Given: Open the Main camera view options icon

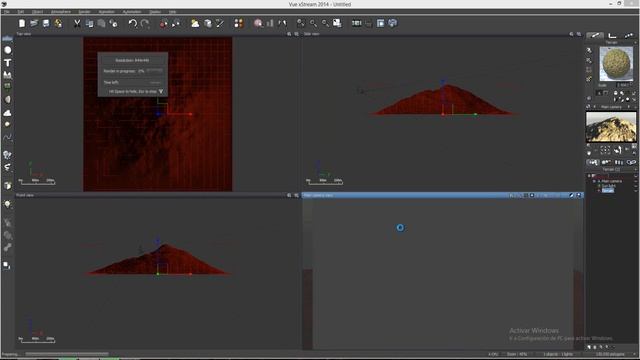Looking at the screenshot, I should point(571,195).
